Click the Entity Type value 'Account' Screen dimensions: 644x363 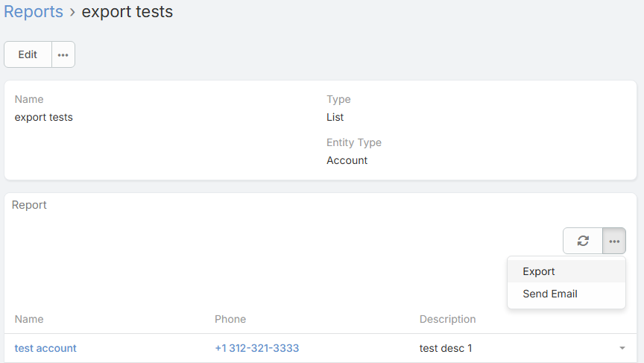347,160
